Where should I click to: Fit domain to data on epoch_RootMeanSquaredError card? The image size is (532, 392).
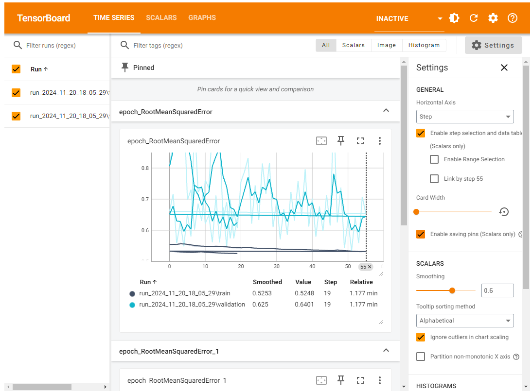click(321, 141)
